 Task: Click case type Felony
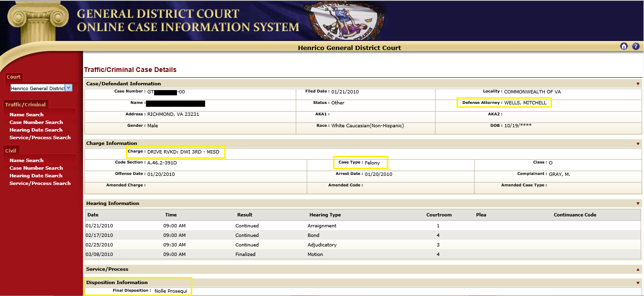click(372, 163)
